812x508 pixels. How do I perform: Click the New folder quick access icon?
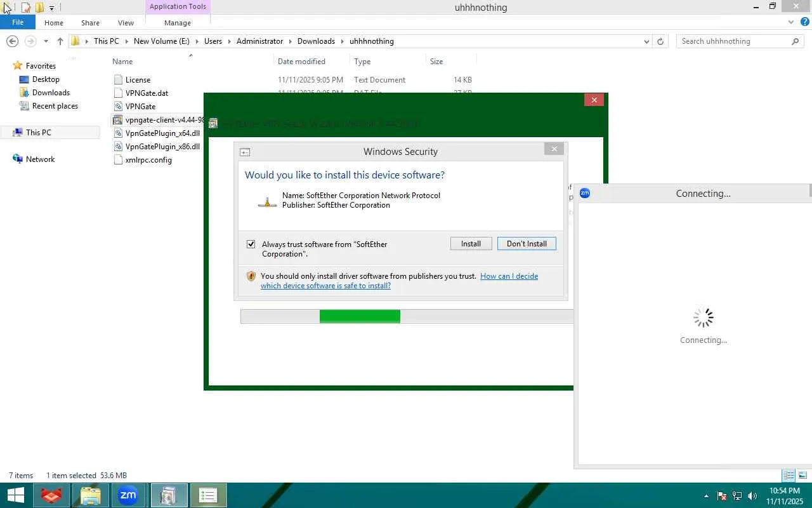(x=39, y=8)
